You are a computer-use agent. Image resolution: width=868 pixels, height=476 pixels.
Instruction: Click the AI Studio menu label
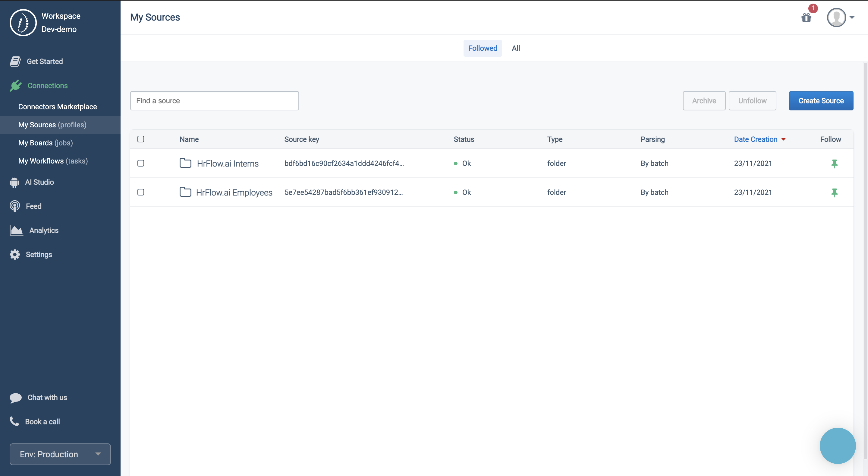pyautogui.click(x=39, y=182)
